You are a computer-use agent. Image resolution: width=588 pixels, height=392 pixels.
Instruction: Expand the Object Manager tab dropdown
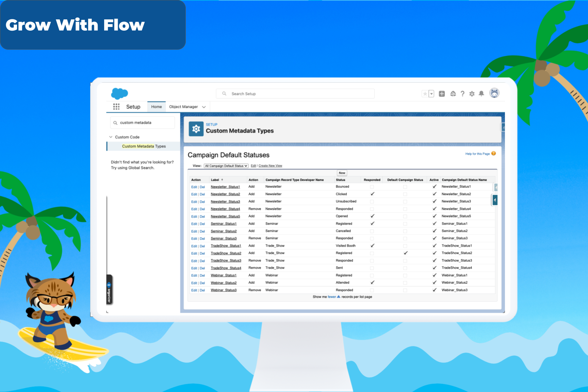click(x=204, y=107)
